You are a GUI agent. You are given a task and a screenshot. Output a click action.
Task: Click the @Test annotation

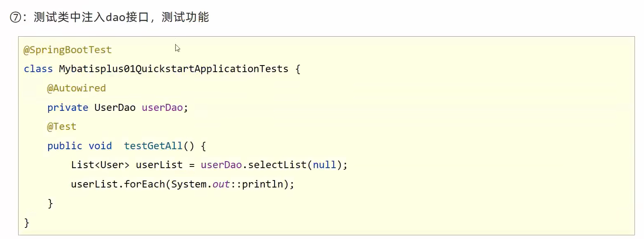[62, 127]
